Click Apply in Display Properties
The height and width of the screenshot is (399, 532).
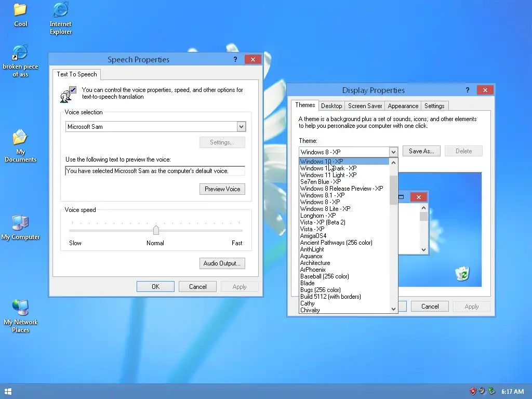coord(472,307)
